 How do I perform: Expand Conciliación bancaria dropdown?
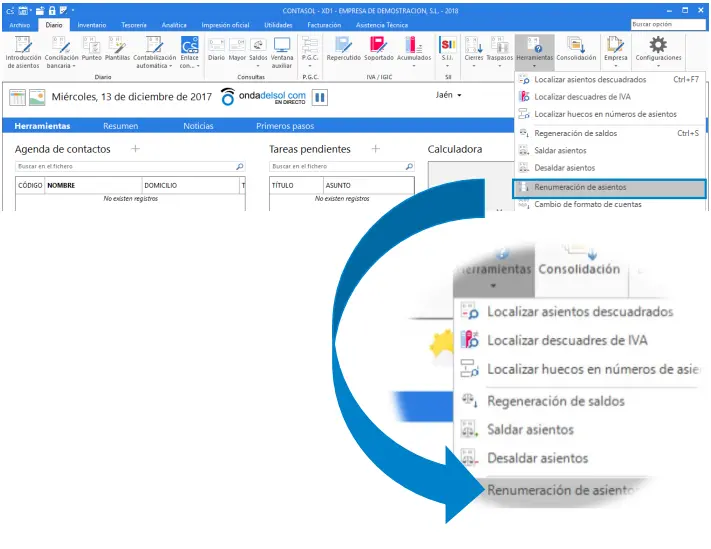(x=74, y=66)
